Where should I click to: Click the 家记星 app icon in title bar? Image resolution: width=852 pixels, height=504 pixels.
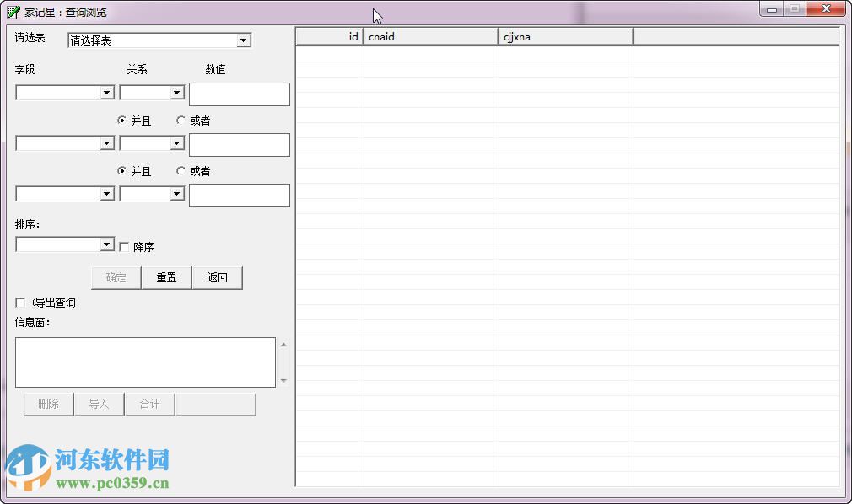pos(13,12)
